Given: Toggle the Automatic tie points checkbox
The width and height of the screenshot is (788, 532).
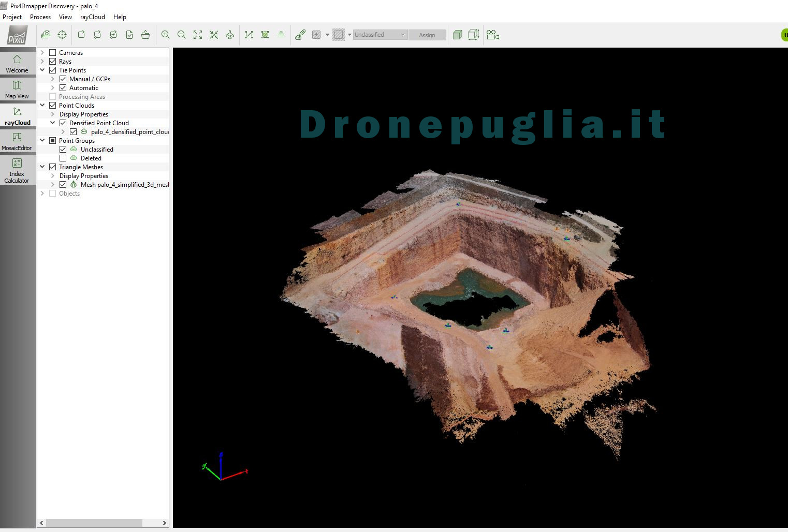Looking at the screenshot, I should coord(63,88).
